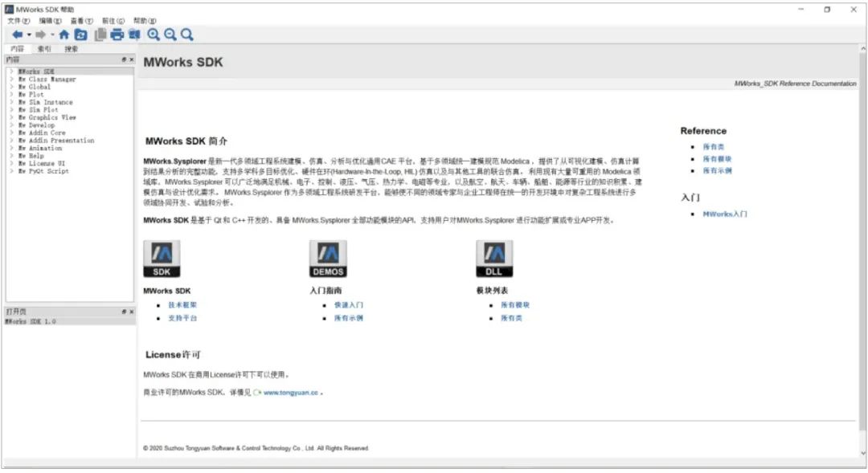
Task: Expand the MWorks SDK tree node
Action: coord(11,72)
